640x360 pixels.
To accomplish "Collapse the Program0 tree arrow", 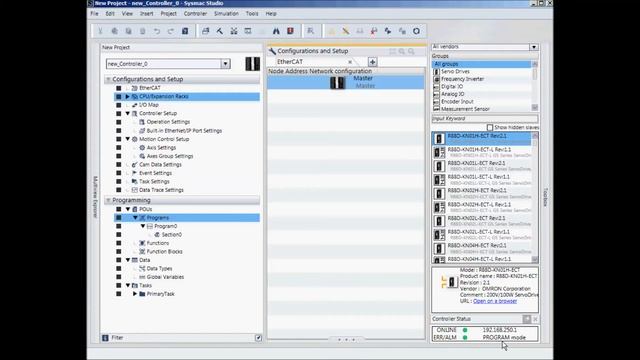I will click(x=143, y=226).
